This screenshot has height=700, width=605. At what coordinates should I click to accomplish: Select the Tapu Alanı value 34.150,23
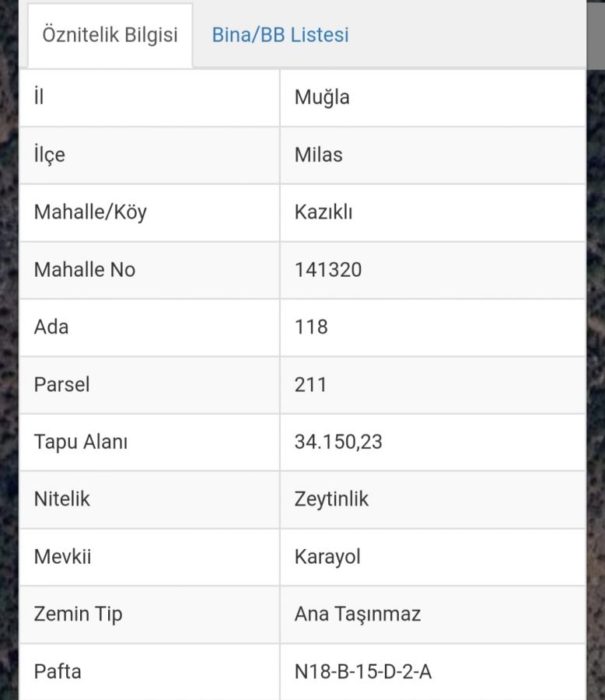pos(338,442)
